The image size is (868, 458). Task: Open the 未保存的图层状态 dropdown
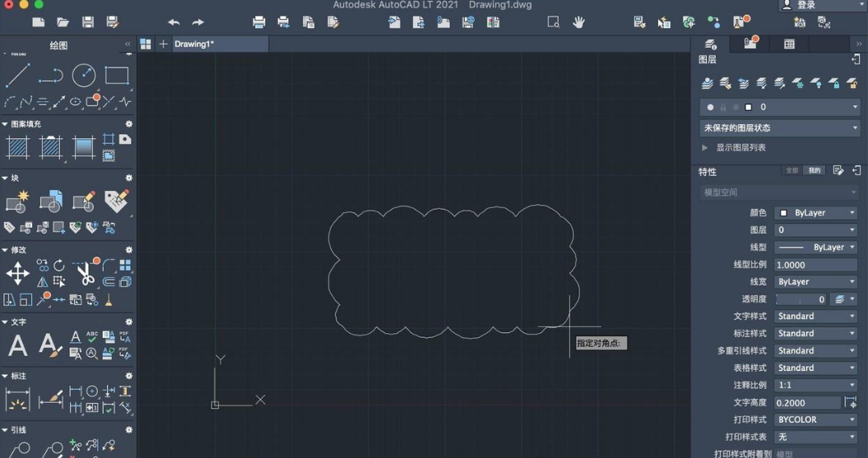click(x=780, y=127)
